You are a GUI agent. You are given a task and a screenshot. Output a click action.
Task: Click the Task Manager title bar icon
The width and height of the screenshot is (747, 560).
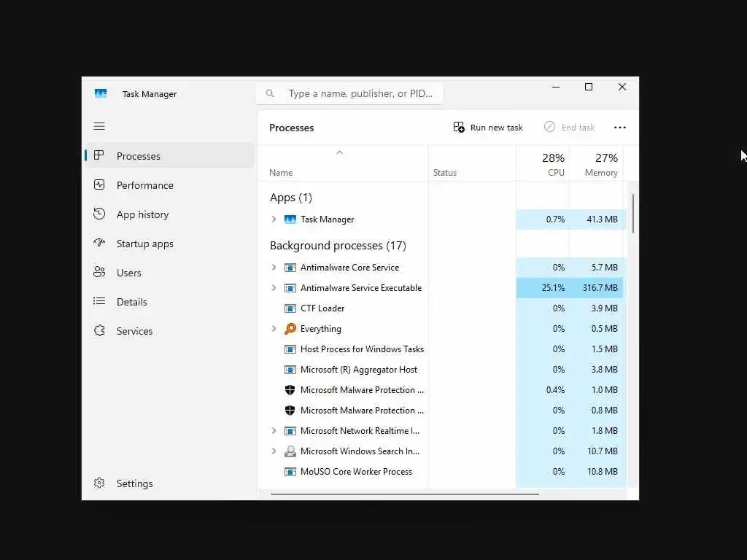(x=101, y=93)
